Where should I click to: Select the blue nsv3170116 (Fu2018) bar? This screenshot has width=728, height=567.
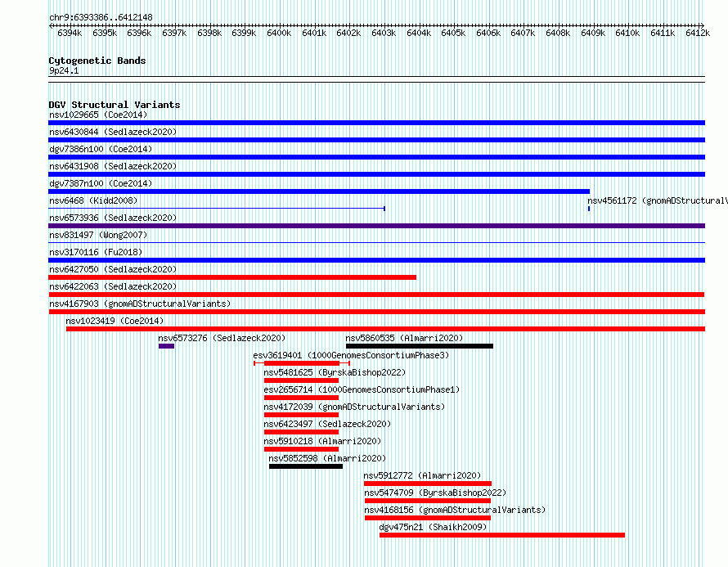pos(376,260)
